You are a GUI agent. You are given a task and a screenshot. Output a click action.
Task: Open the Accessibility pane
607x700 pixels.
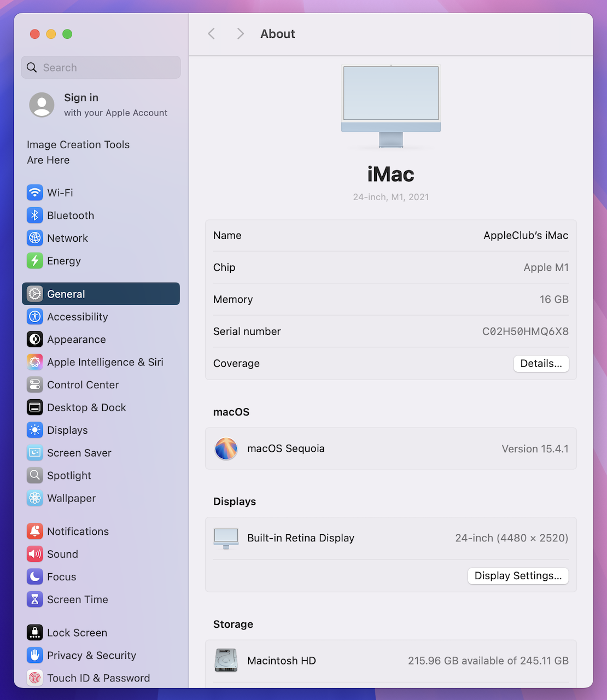[77, 317]
